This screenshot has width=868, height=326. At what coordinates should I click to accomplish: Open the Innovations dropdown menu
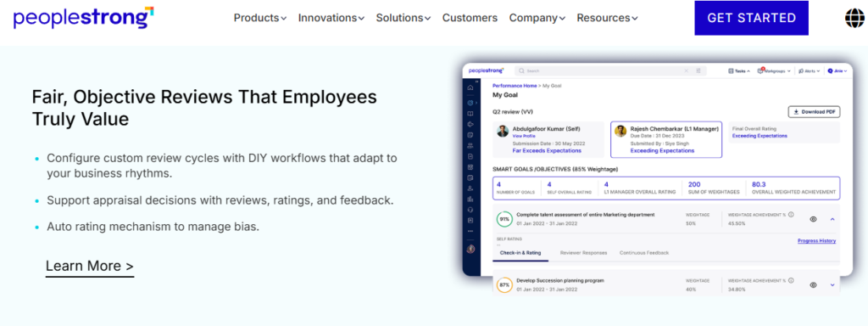331,18
